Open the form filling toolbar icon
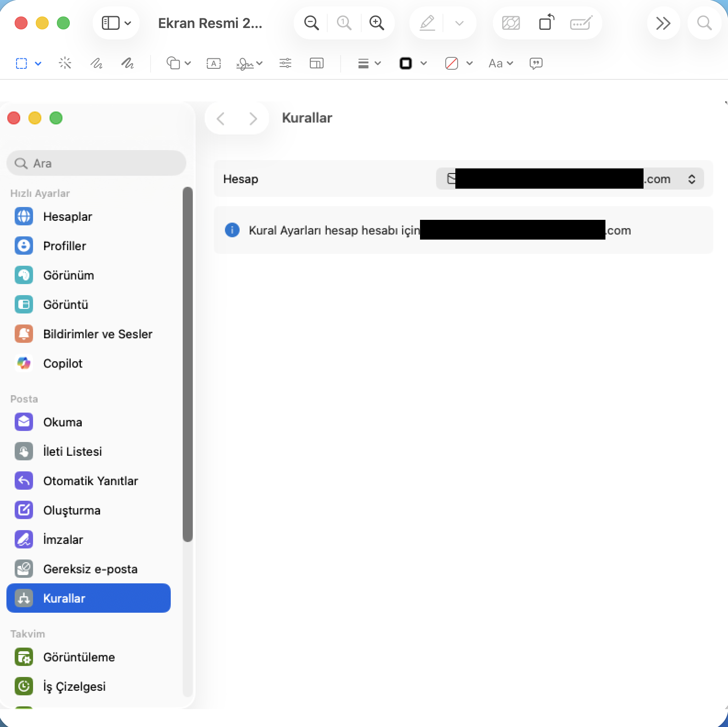The image size is (728, 727). click(581, 23)
